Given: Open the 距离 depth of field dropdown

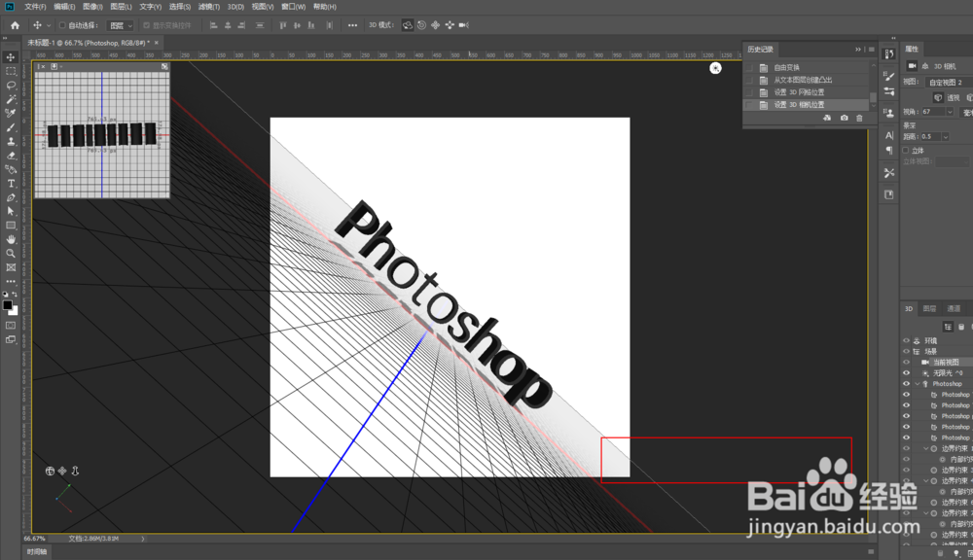Looking at the screenshot, I should tap(946, 136).
